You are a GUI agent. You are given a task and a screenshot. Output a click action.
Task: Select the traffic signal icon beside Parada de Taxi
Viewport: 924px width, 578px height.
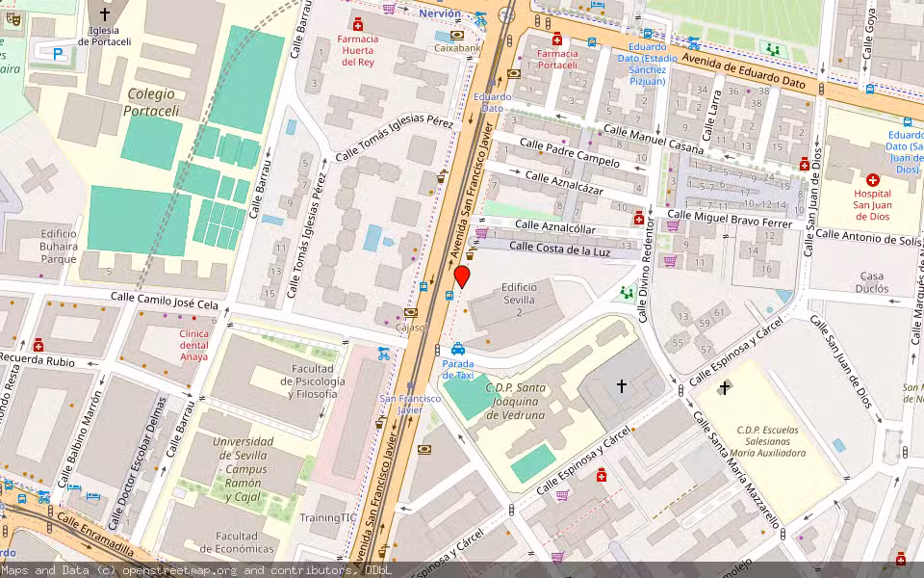click(437, 350)
